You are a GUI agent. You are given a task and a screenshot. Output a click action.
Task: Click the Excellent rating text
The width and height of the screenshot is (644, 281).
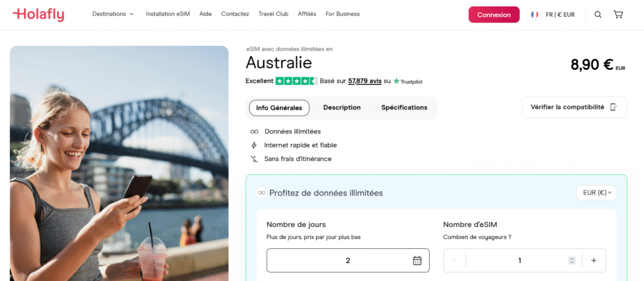point(260,81)
